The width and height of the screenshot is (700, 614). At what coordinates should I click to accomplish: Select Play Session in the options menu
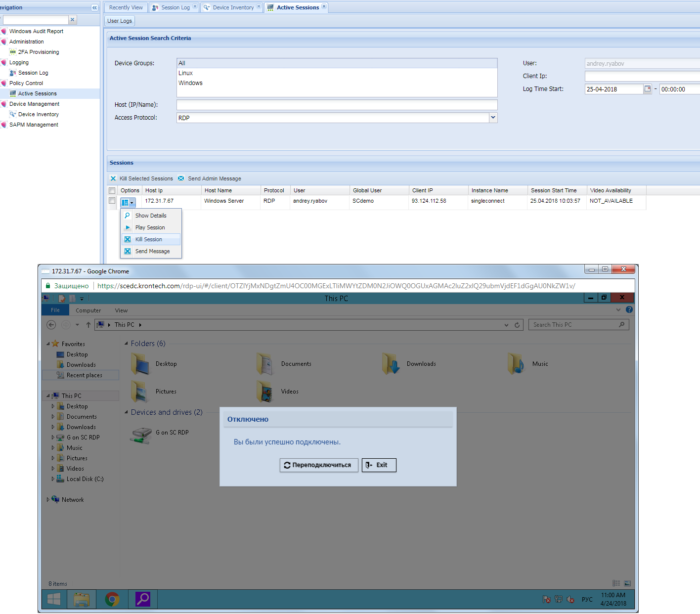(150, 227)
